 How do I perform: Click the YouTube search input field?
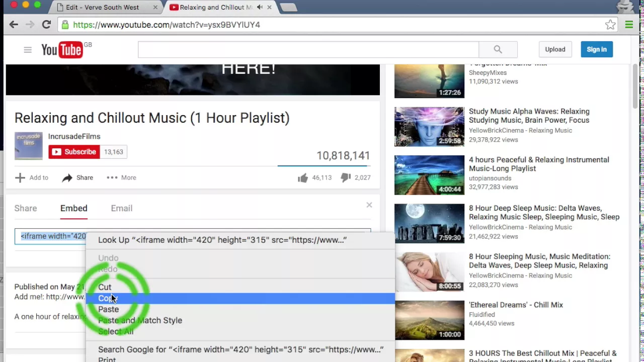[x=308, y=49]
